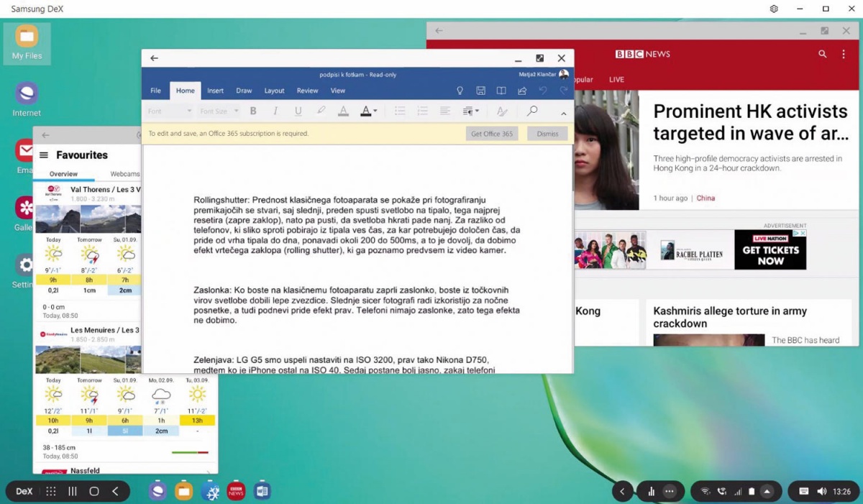Image resolution: width=863 pixels, height=504 pixels.
Task: Open Internet browser desktop icon
Action: pos(27,99)
